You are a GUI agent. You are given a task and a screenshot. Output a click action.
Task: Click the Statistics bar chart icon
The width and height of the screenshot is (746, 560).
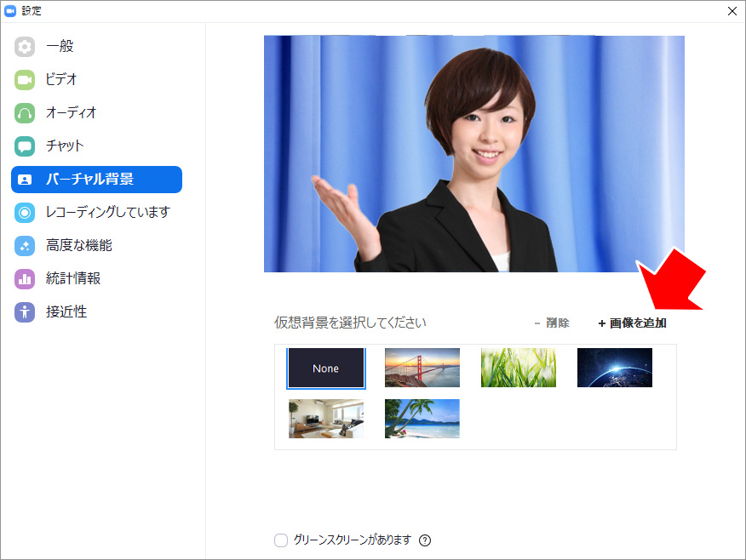(x=25, y=279)
